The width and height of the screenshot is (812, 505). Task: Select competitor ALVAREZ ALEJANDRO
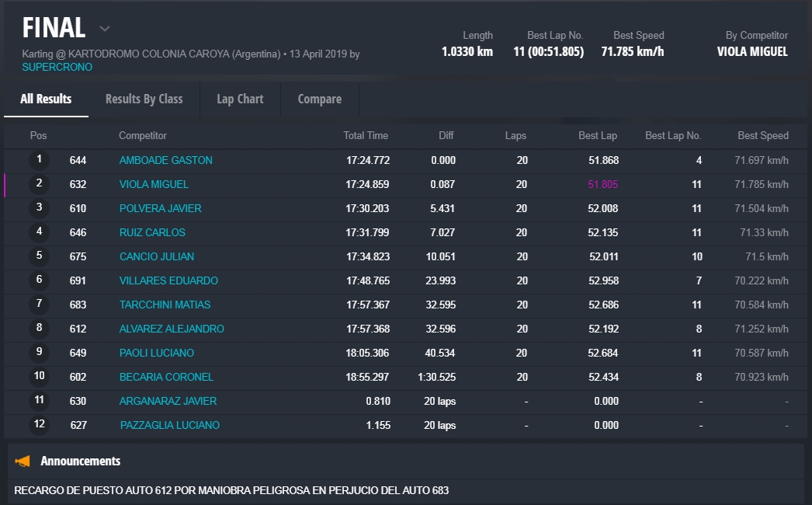pos(172,329)
